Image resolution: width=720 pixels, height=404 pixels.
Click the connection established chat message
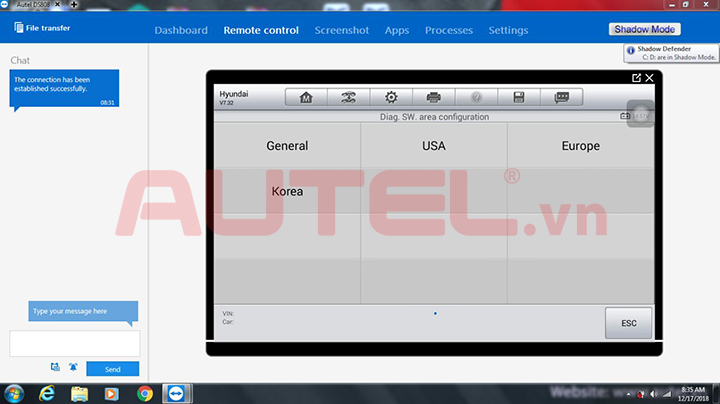(64, 88)
